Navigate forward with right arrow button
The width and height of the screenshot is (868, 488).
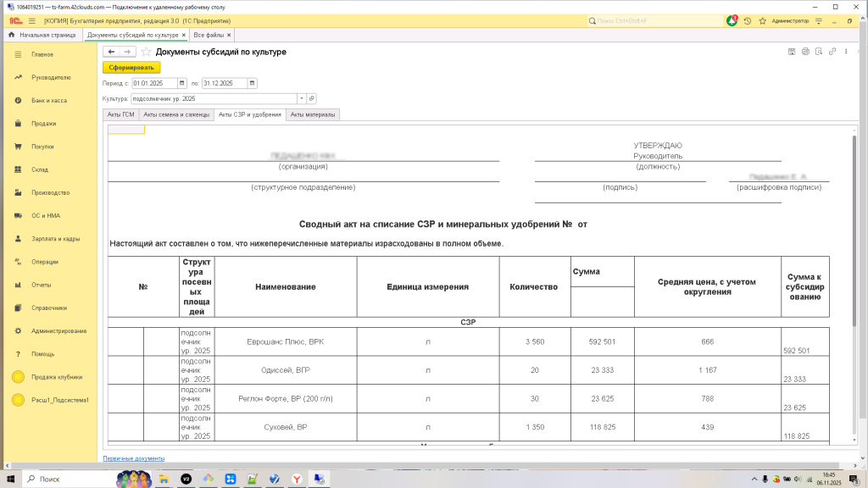[127, 52]
